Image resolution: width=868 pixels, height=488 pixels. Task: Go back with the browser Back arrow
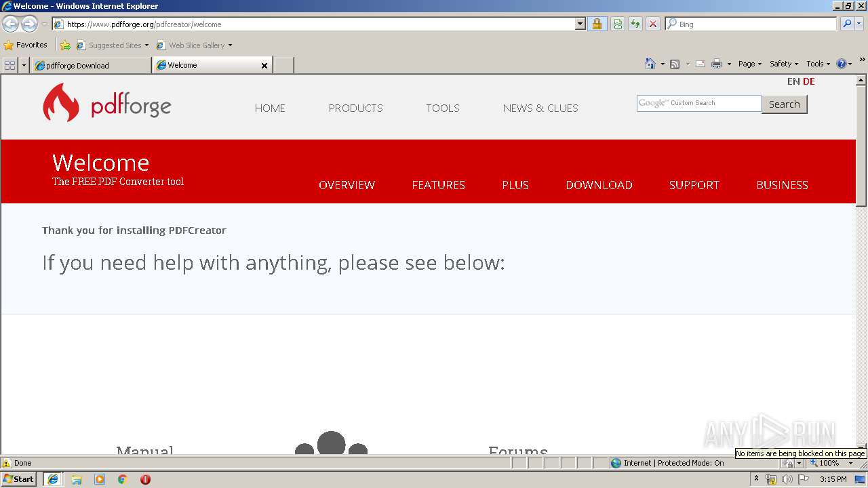pos(10,24)
